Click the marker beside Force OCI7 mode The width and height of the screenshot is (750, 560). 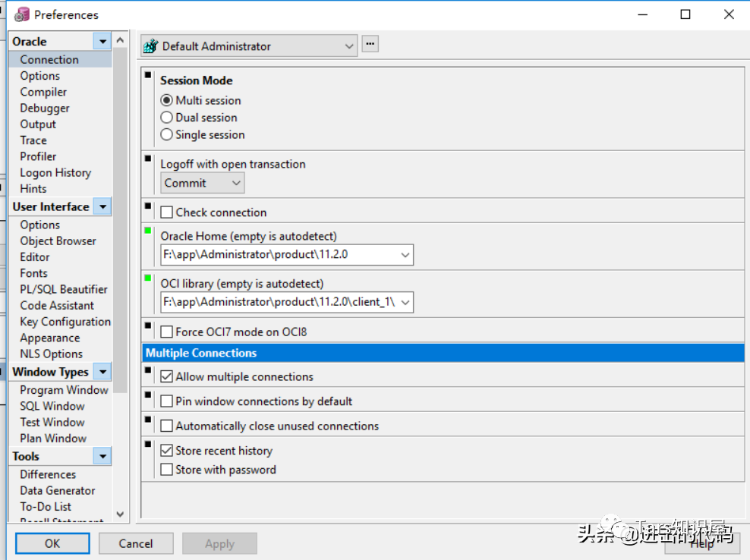point(148,326)
